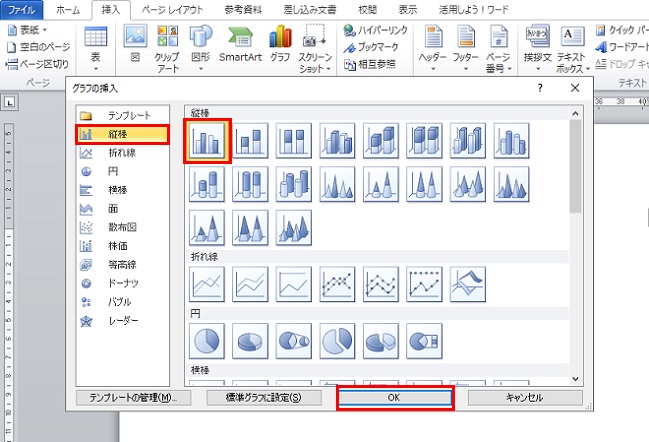Click 標準グラフに設定 set default chart button
This screenshot has height=442, width=649.
point(264,398)
